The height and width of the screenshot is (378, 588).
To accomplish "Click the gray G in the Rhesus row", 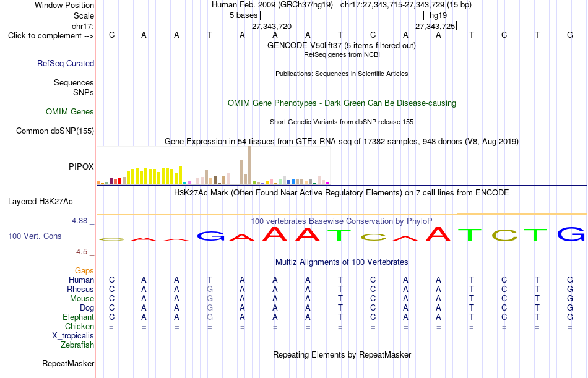I will pyautogui.click(x=210, y=289).
